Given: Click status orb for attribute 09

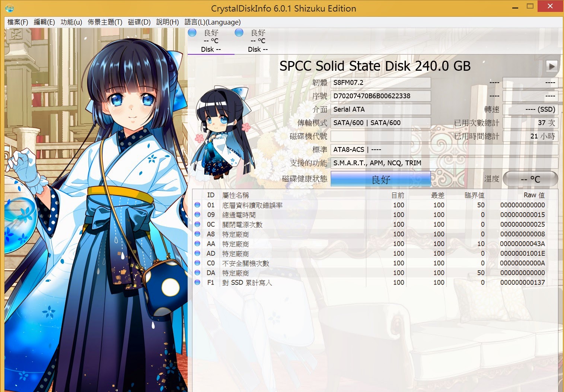Looking at the screenshot, I should (x=197, y=214).
